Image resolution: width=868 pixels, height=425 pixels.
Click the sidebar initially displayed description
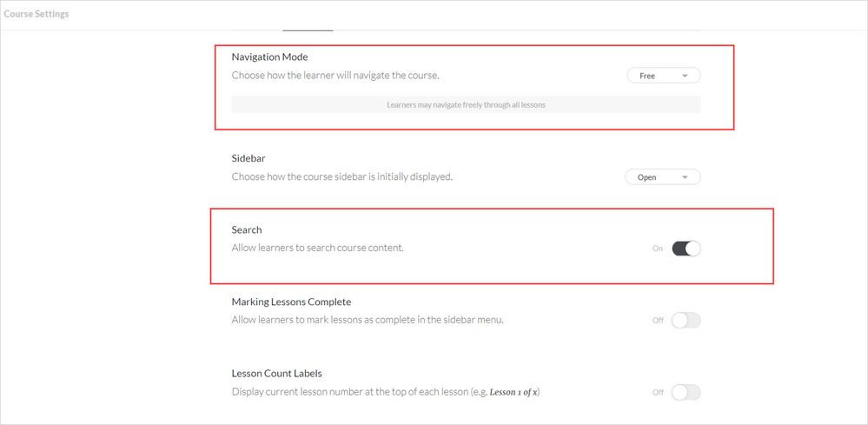coord(342,176)
